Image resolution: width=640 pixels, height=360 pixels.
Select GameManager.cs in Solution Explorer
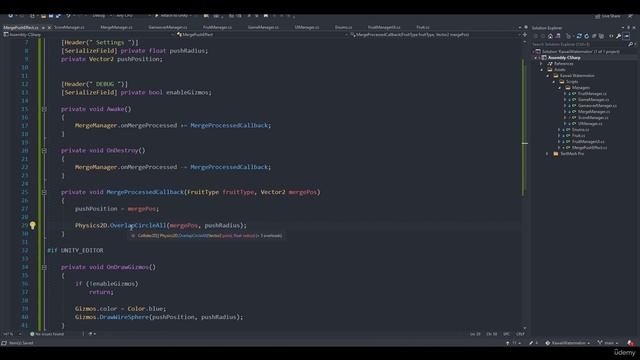click(x=593, y=100)
